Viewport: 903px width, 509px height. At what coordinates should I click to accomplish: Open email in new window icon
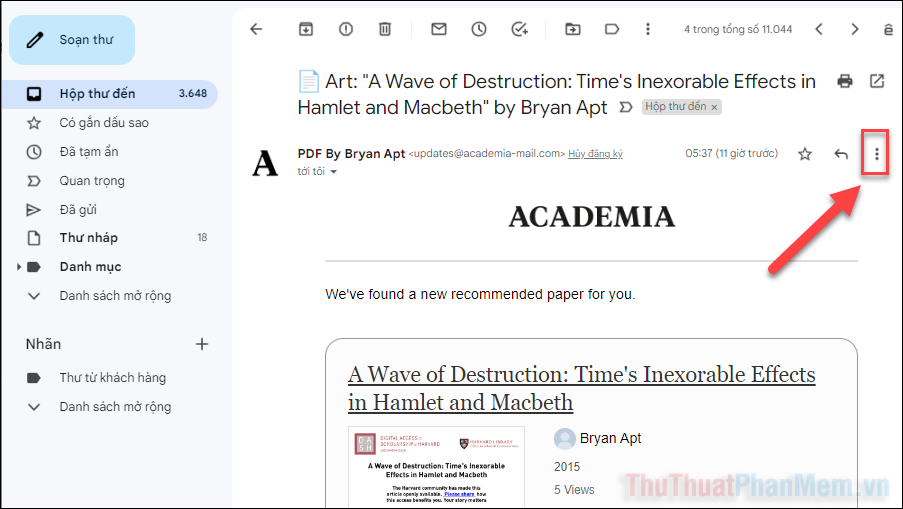coord(877,81)
